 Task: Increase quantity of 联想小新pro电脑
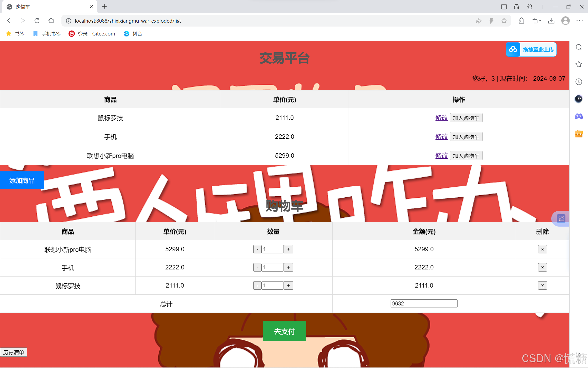coord(288,249)
